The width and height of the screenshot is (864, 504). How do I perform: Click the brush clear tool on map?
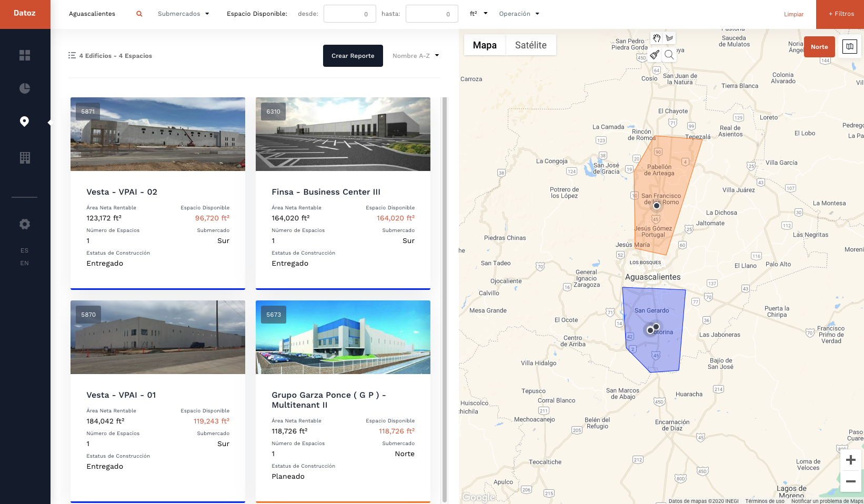coord(655,54)
